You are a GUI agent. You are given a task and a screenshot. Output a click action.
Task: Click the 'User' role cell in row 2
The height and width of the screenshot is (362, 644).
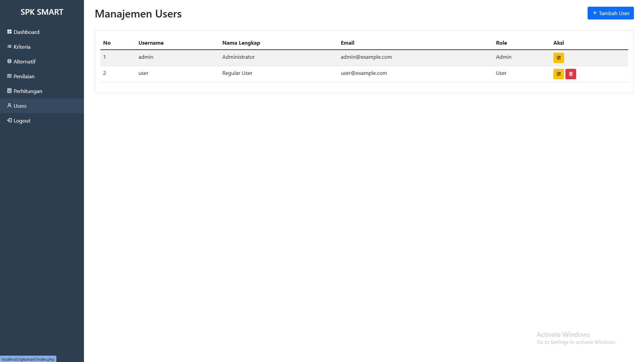pyautogui.click(x=501, y=73)
